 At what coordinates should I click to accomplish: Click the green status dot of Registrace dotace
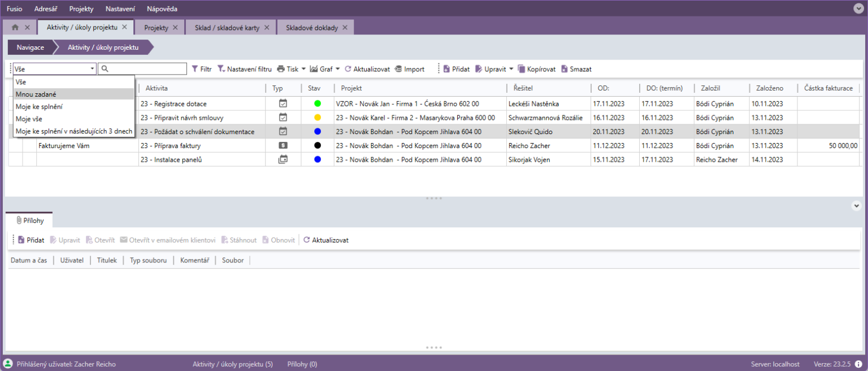318,104
